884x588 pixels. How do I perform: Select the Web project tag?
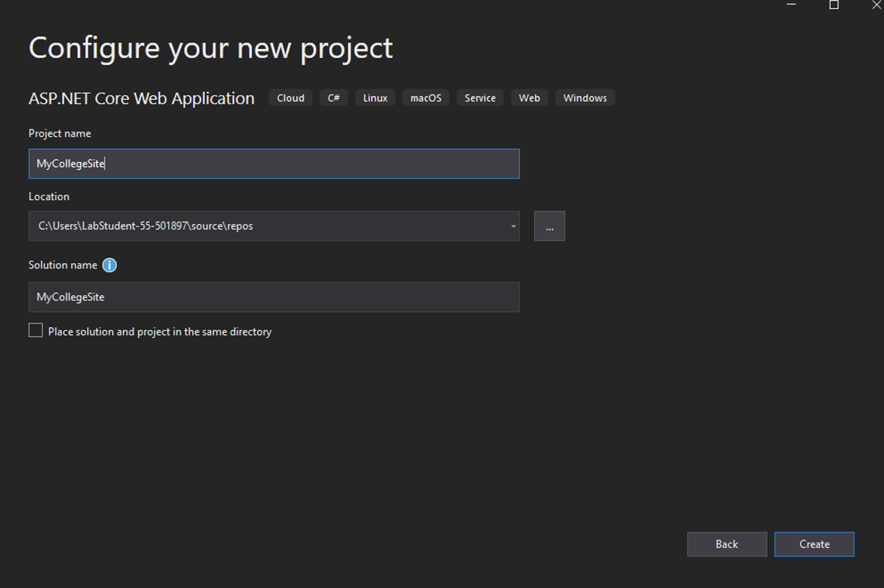coord(529,98)
